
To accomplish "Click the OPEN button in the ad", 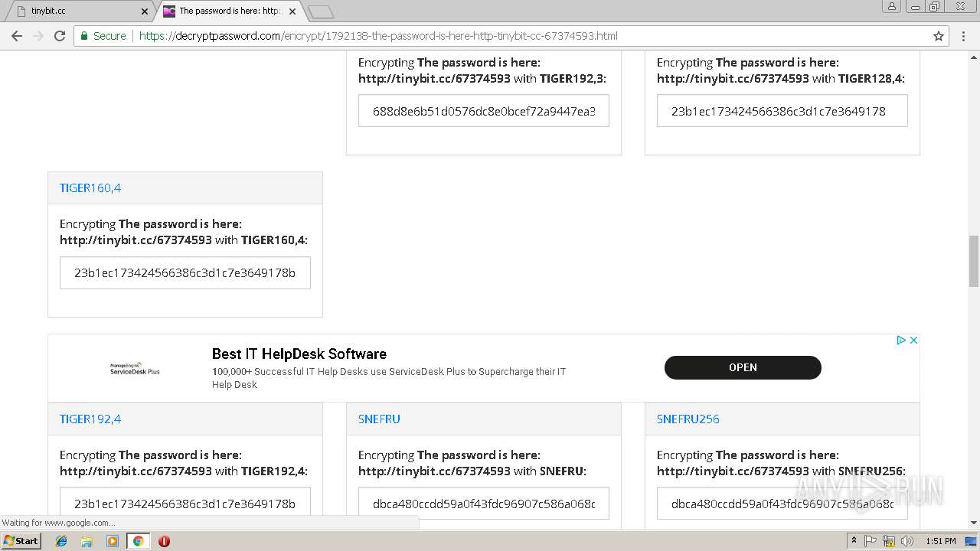I will (x=743, y=367).
